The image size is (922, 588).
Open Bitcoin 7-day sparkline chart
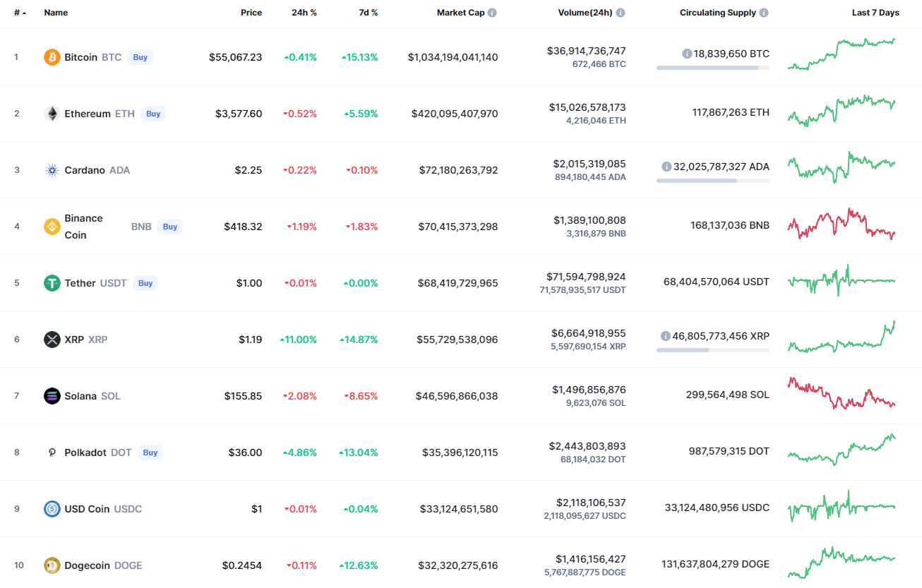(842, 54)
